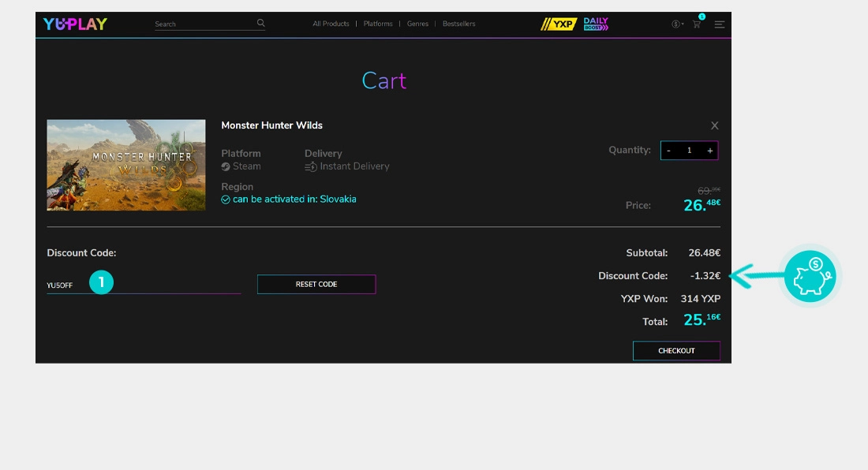Increase quantity with plus button
868x470 pixels.
(x=709, y=151)
